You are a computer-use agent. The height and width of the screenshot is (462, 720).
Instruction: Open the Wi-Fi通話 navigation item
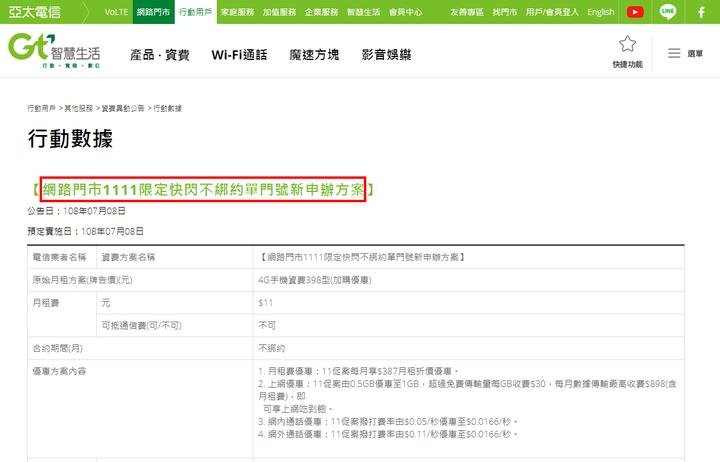239,55
